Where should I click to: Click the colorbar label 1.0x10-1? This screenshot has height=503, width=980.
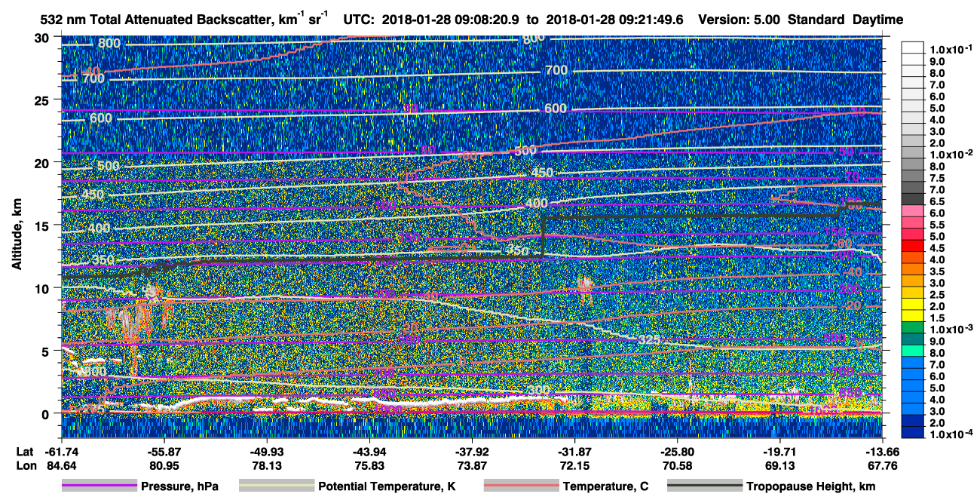(x=951, y=49)
